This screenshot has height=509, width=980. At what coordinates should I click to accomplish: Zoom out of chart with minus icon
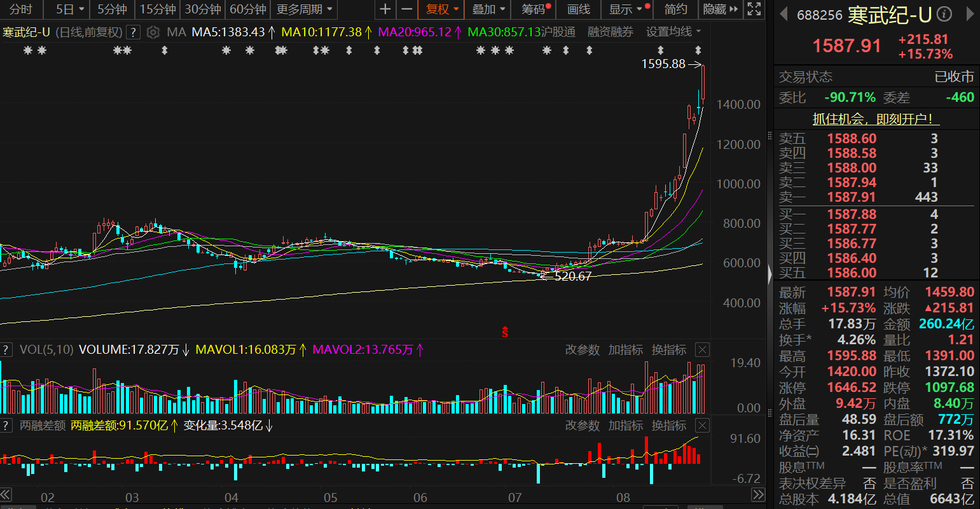407,10
